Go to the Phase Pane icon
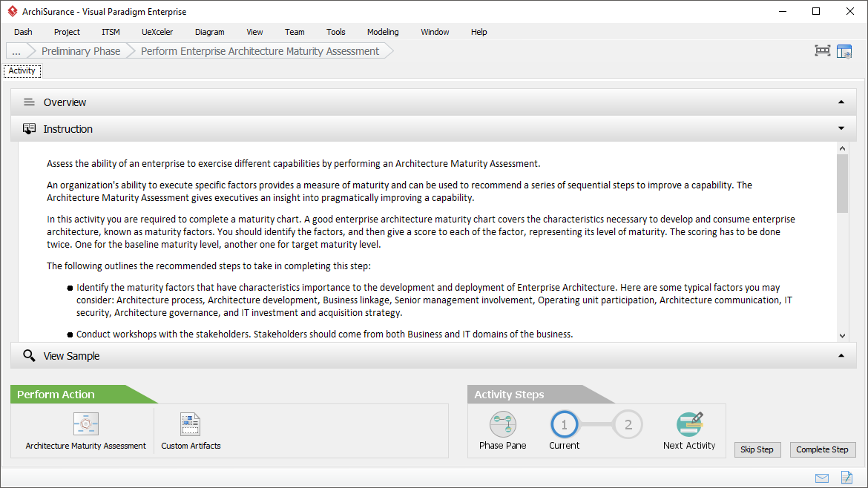 [x=503, y=424]
